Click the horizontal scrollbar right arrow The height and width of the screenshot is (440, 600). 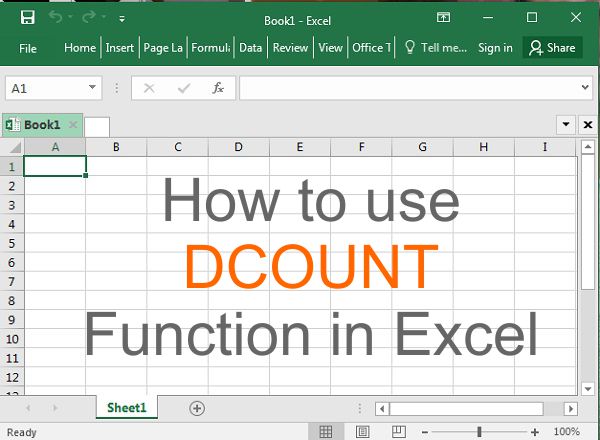[571, 409]
